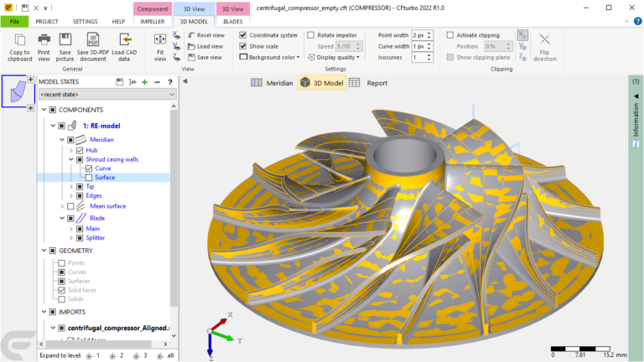
Task: Save model state disk icon
Action: coord(120,82)
